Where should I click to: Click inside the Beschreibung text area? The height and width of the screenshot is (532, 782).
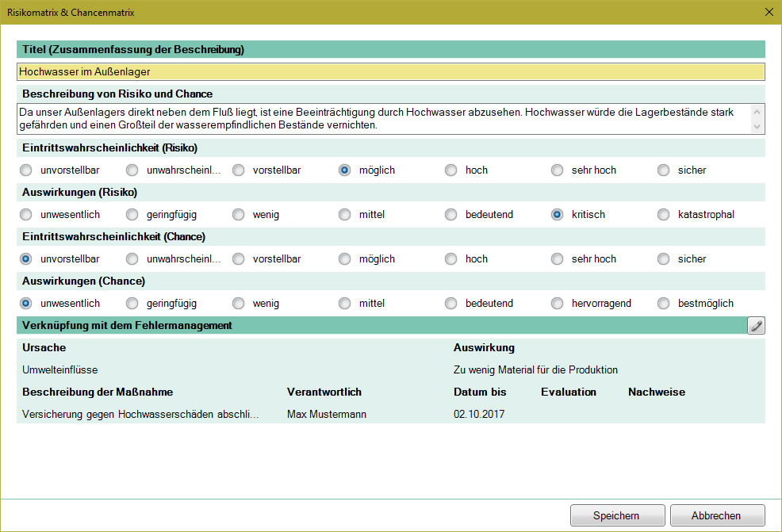click(381, 119)
